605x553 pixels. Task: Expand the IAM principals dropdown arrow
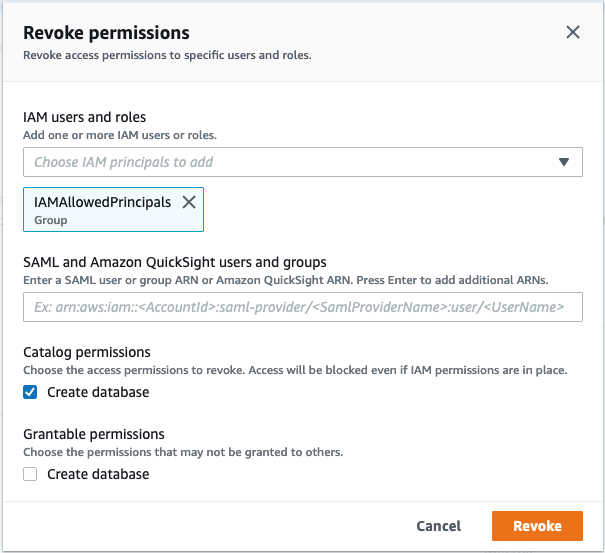(x=564, y=162)
